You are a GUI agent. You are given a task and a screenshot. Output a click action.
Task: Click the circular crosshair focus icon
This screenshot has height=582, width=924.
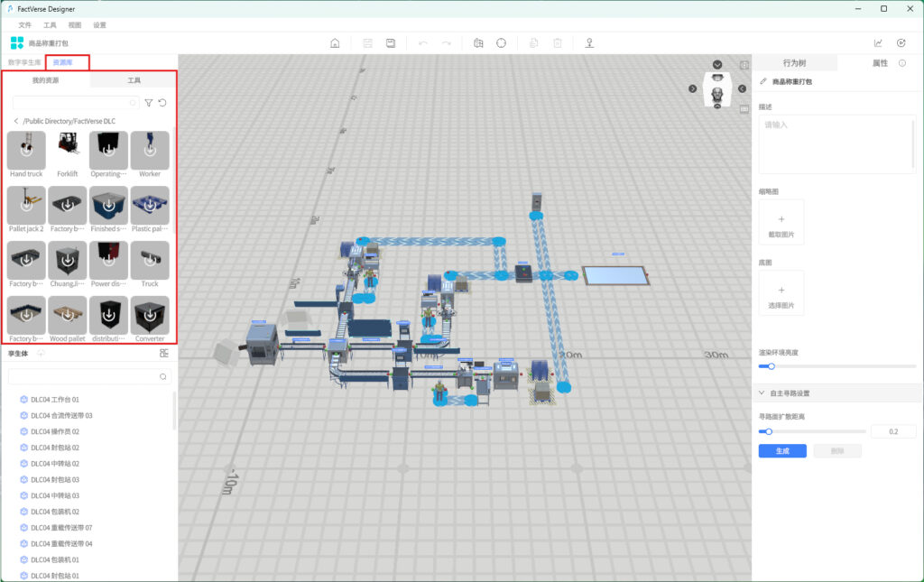point(501,43)
